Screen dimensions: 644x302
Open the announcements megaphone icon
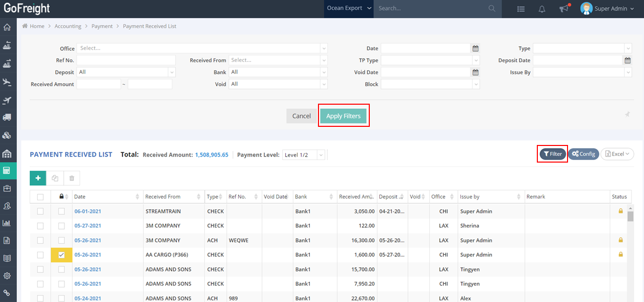tap(563, 9)
